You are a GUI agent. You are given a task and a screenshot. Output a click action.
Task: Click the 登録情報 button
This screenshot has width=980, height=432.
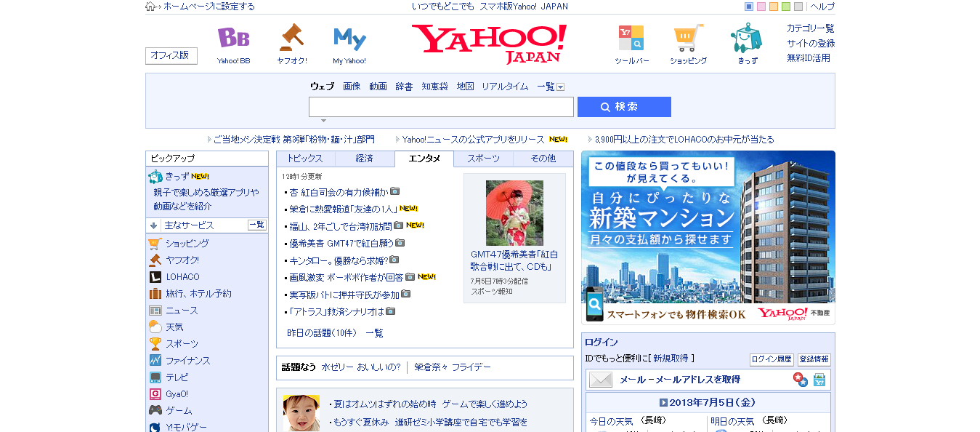pyautogui.click(x=814, y=359)
